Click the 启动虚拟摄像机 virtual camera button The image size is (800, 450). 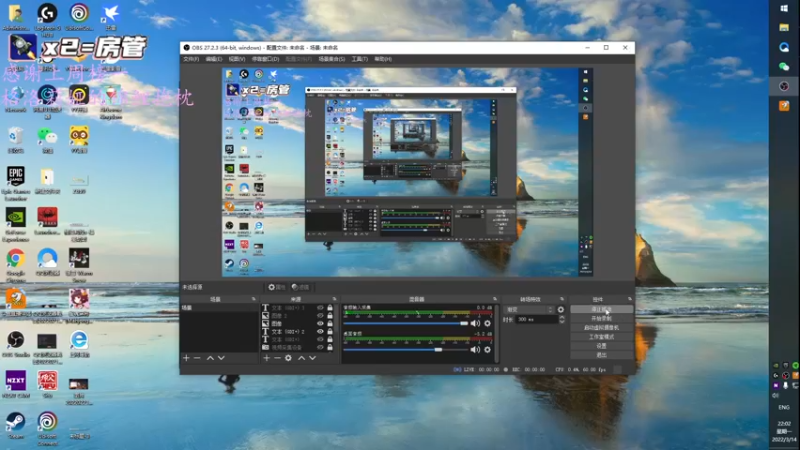(x=602, y=328)
